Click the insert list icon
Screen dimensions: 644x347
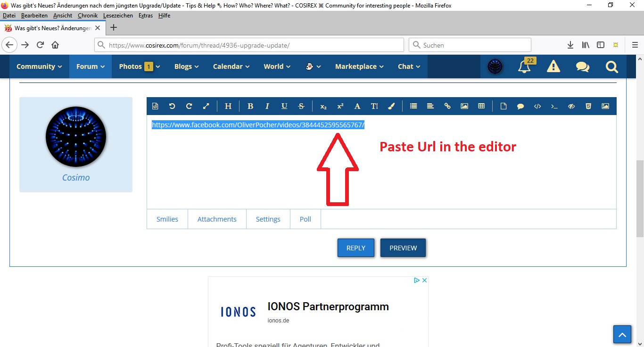click(413, 106)
